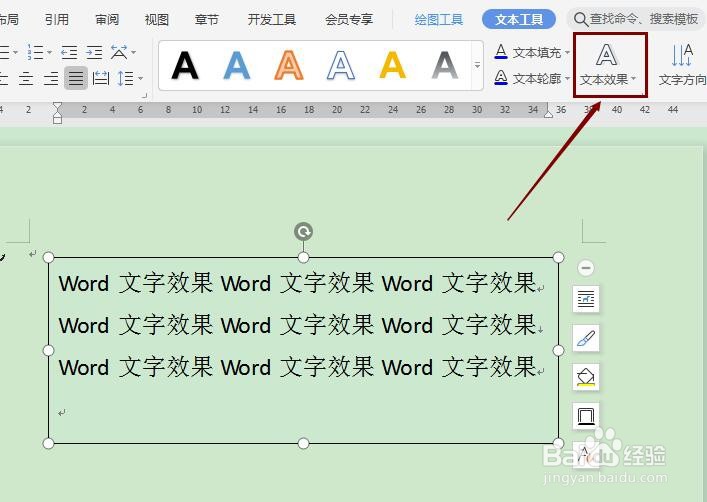
Task: Select the gray gradient WordArt style
Action: [x=445, y=65]
